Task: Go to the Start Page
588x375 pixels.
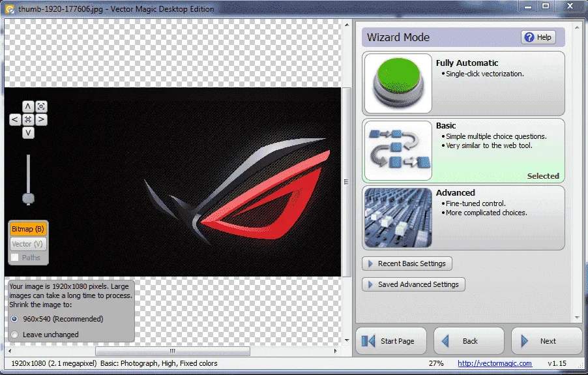Action: (x=391, y=341)
